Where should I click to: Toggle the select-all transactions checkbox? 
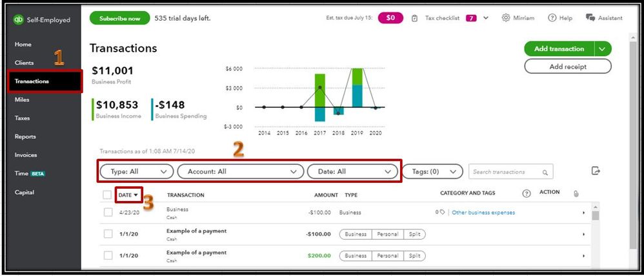coord(107,195)
